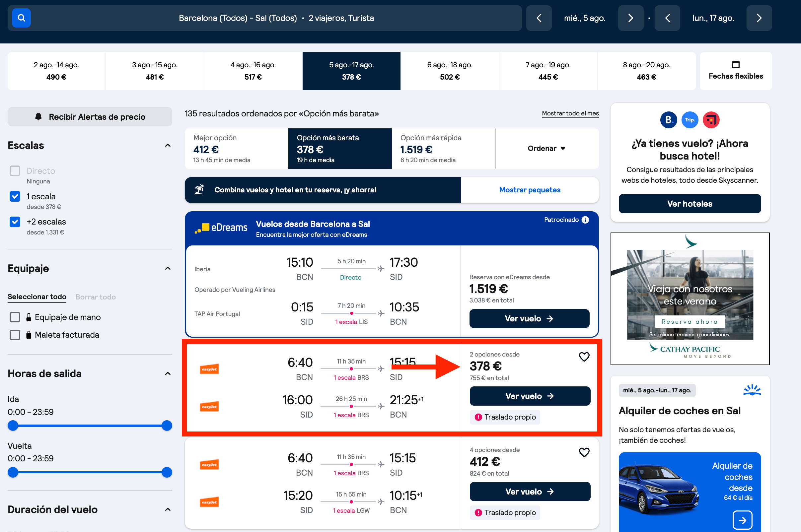Go to next departure date after mié., 5 ago.
Image resolution: width=801 pixels, height=532 pixels.
(x=630, y=18)
